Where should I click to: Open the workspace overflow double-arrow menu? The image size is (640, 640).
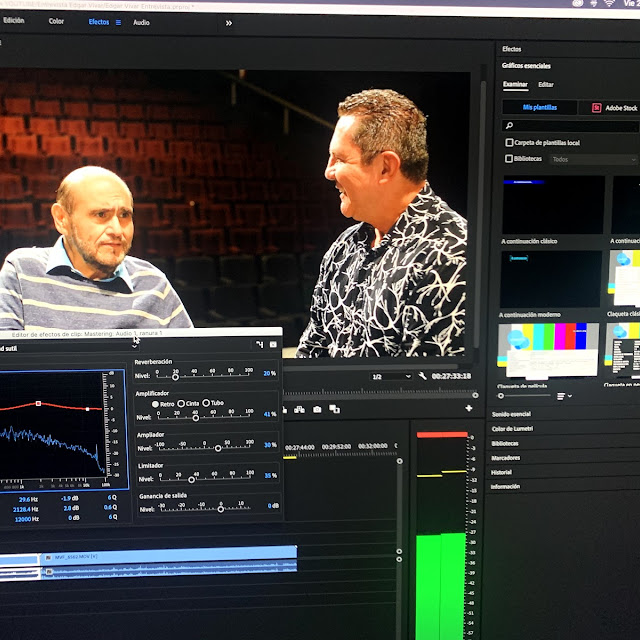228,22
